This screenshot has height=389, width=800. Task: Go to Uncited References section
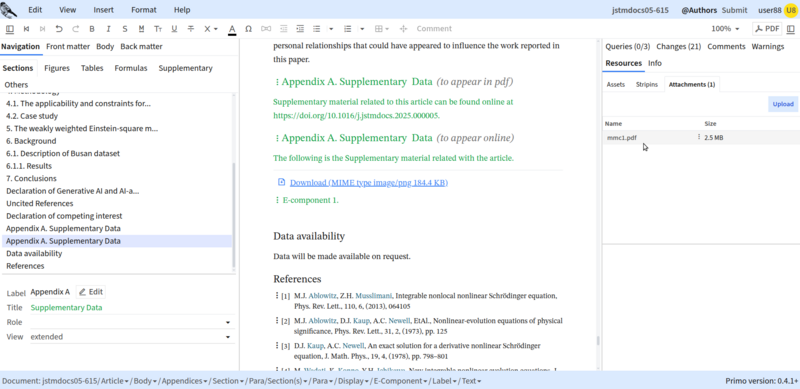pos(40,204)
